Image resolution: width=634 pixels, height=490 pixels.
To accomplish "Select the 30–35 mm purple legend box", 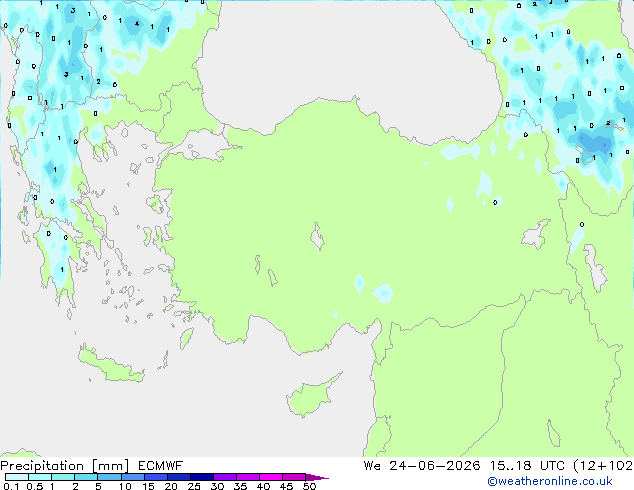I will point(224,477).
